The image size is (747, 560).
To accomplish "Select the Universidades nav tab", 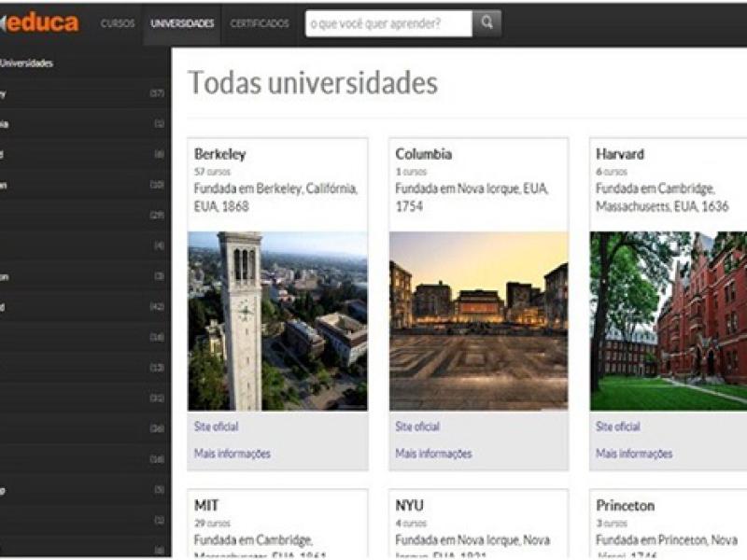I will [182, 23].
